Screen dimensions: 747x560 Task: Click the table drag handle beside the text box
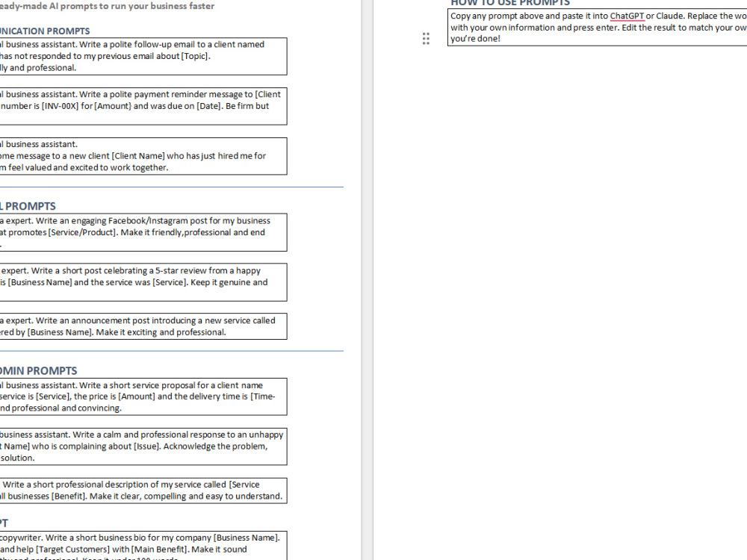point(426,39)
